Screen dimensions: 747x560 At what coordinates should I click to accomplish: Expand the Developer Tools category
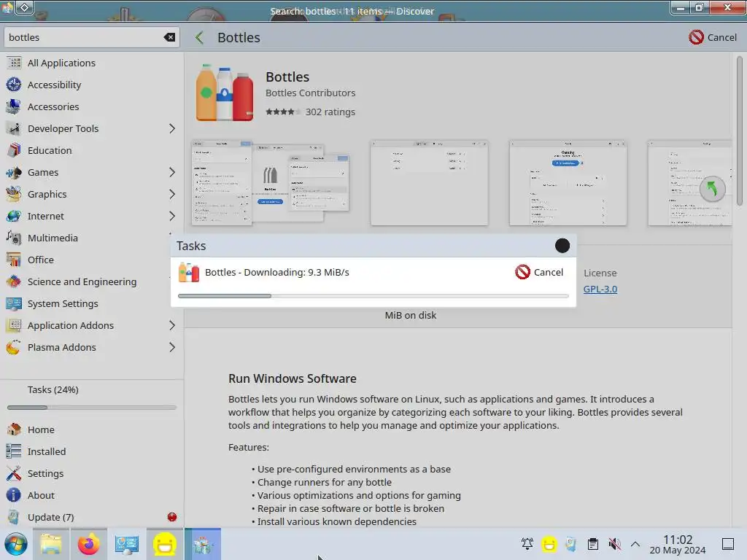pos(172,128)
